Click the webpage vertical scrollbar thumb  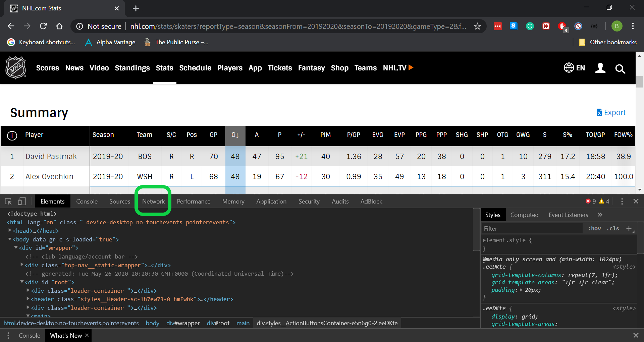tap(640, 82)
